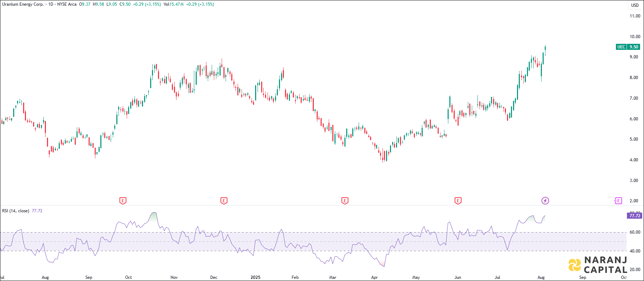
Task: Click the O9.37 open value
Action: point(85,4)
